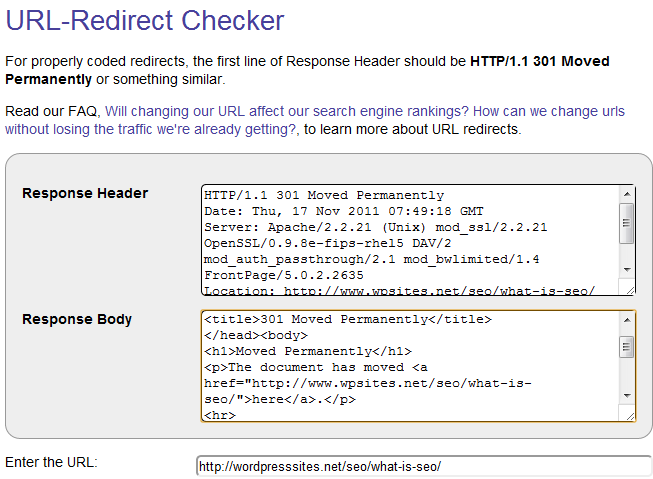Click the "Response Header" label

[85, 193]
